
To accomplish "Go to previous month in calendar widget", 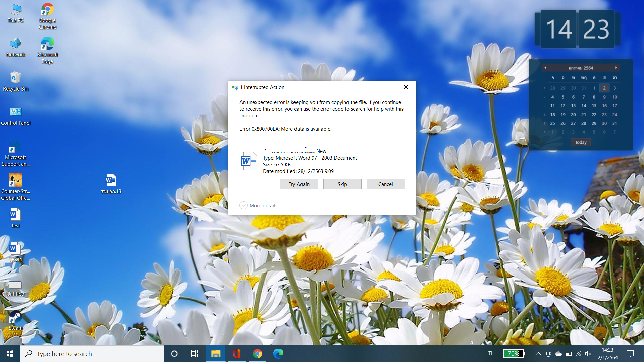I will tap(545, 68).
